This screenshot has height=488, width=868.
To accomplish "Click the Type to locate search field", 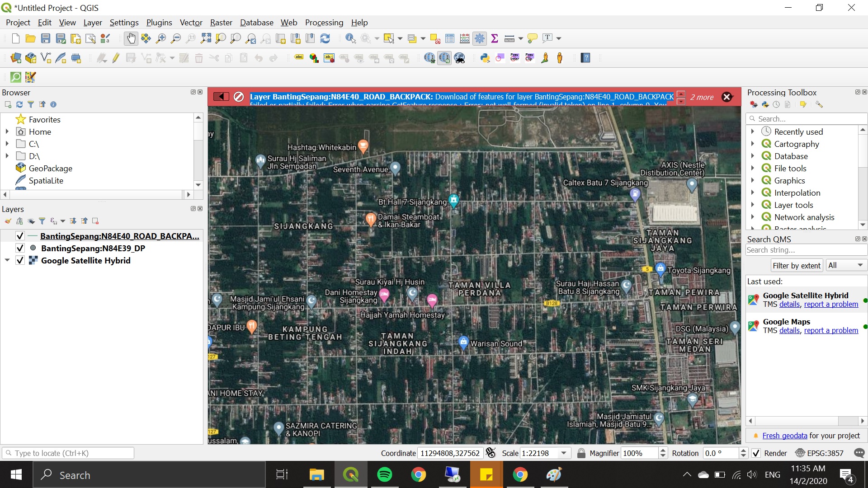I will [x=68, y=453].
